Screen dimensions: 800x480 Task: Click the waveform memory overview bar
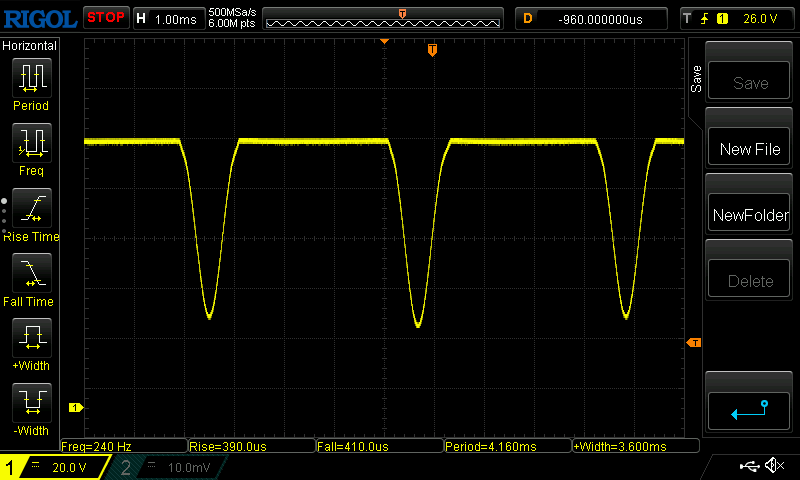(x=383, y=19)
